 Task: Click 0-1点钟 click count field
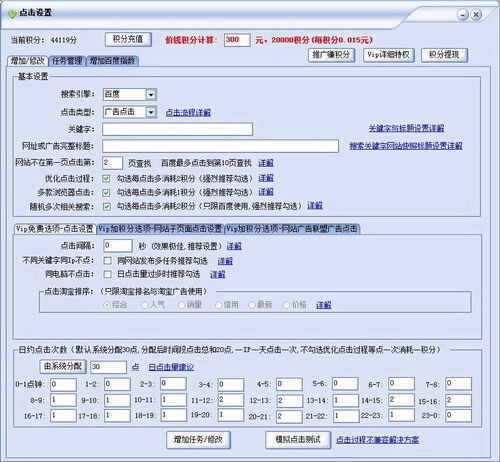click(x=63, y=385)
